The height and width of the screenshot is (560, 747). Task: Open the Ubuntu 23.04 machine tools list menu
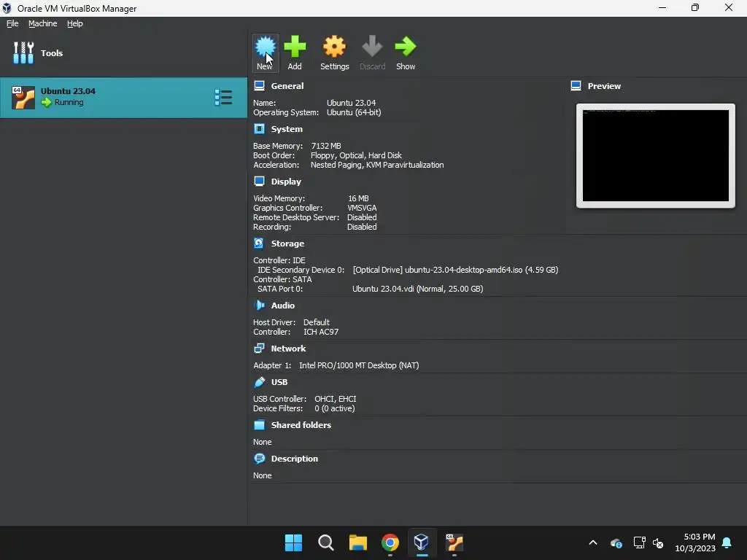223,98
